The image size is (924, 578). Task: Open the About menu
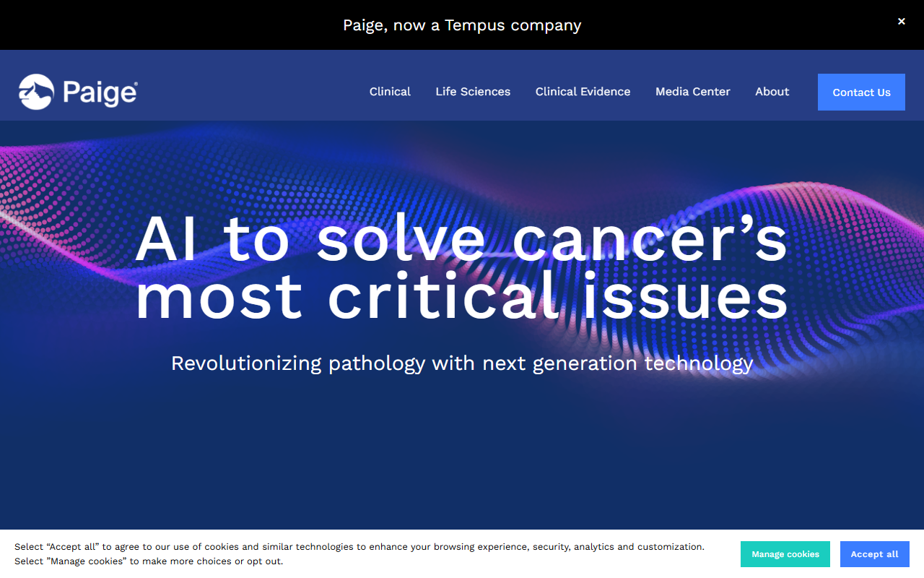(772, 92)
